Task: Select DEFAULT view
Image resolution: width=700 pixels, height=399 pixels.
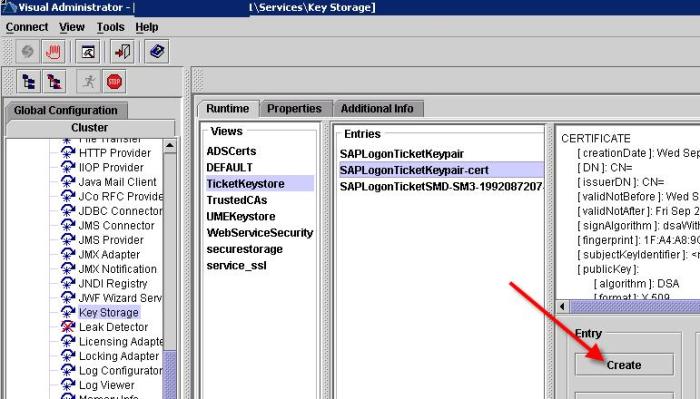Action: pyautogui.click(x=229, y=167)
